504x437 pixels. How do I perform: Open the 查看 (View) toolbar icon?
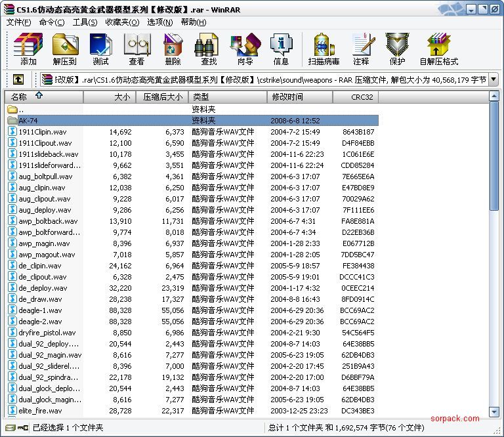136,49
